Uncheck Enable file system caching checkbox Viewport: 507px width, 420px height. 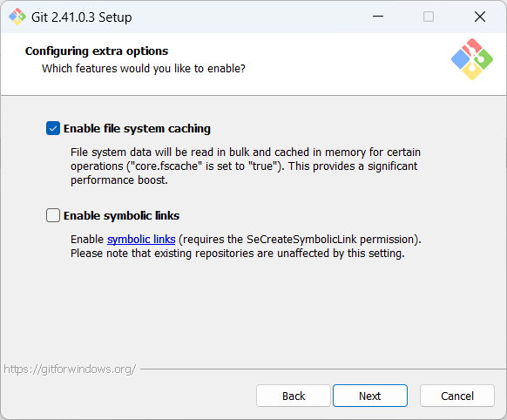53,128
